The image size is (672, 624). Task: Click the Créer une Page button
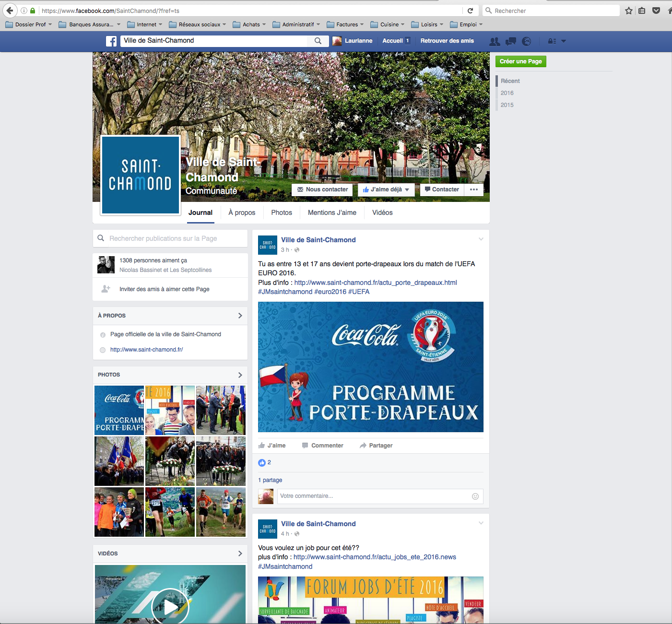point(521,61)
